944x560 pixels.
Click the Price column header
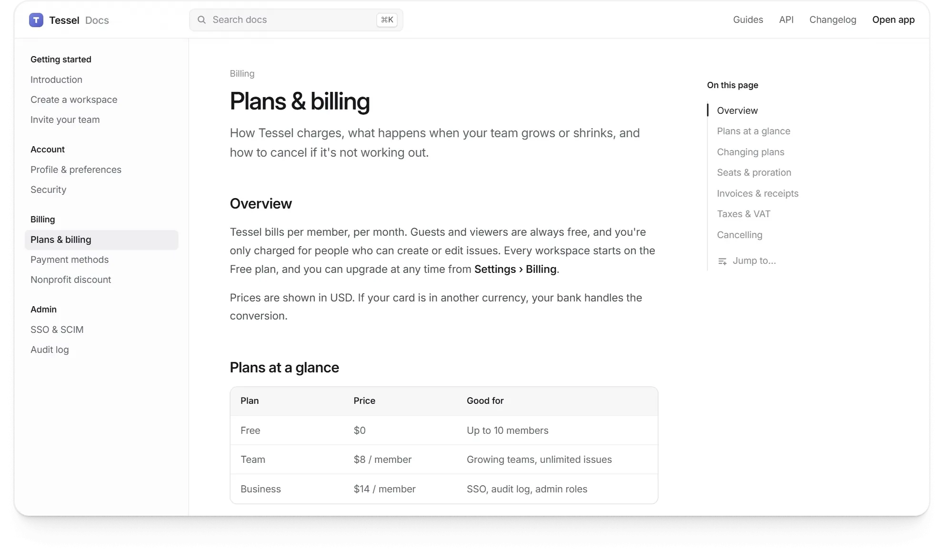364,401
